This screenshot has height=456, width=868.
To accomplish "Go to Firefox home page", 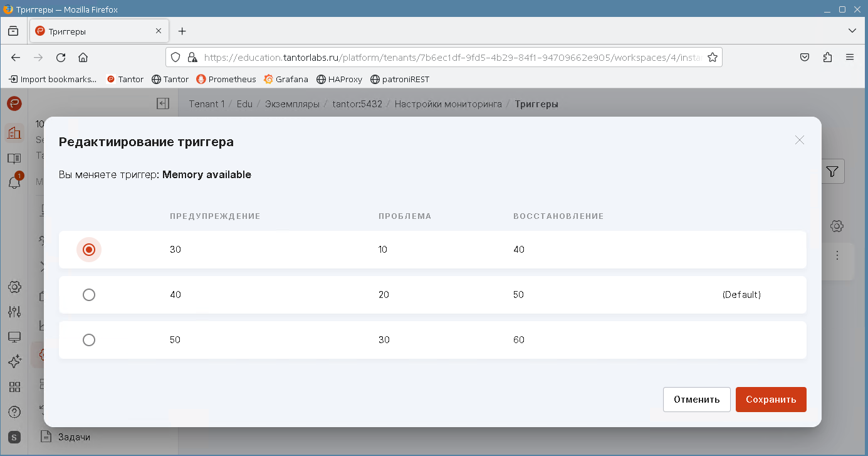I will pos(83,57).
